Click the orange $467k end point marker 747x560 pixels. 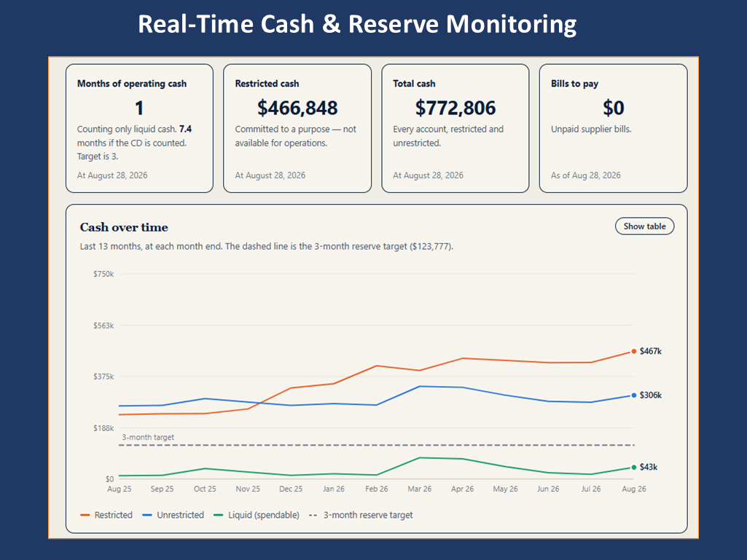click(x=633, y=352)
